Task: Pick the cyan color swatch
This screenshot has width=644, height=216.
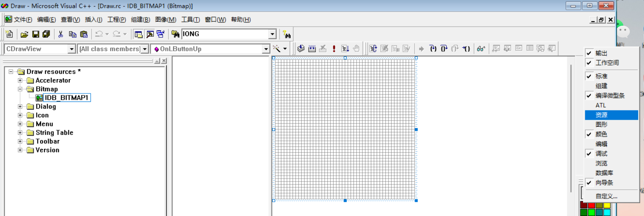Action: coord(607,212)
